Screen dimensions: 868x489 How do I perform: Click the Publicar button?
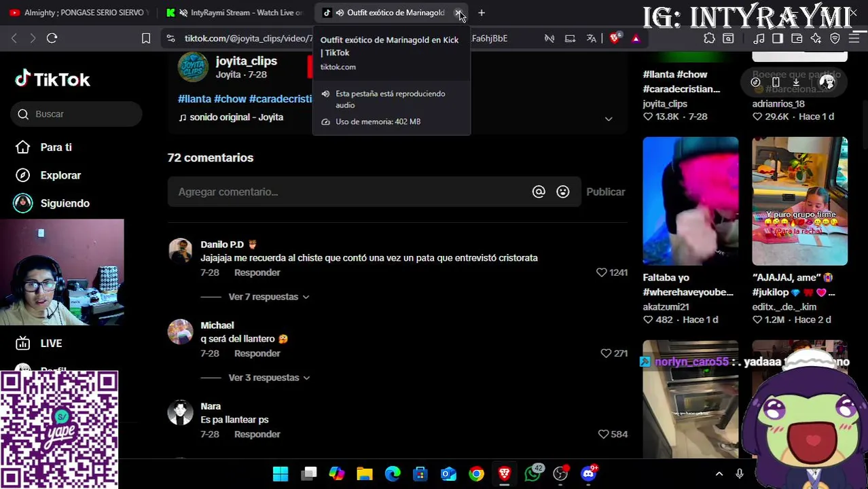[x=606, y=192]
